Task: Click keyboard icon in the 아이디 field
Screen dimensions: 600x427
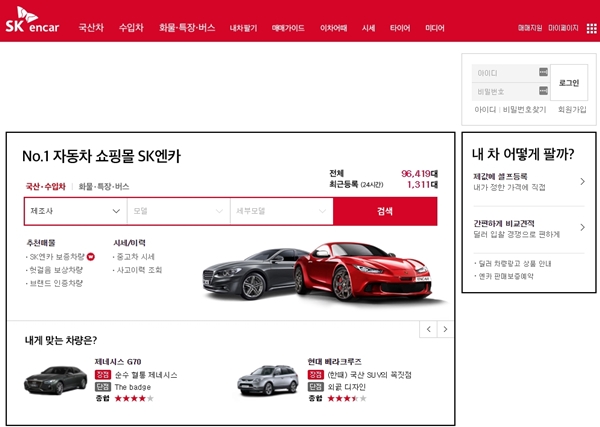Action: [543, 72]
